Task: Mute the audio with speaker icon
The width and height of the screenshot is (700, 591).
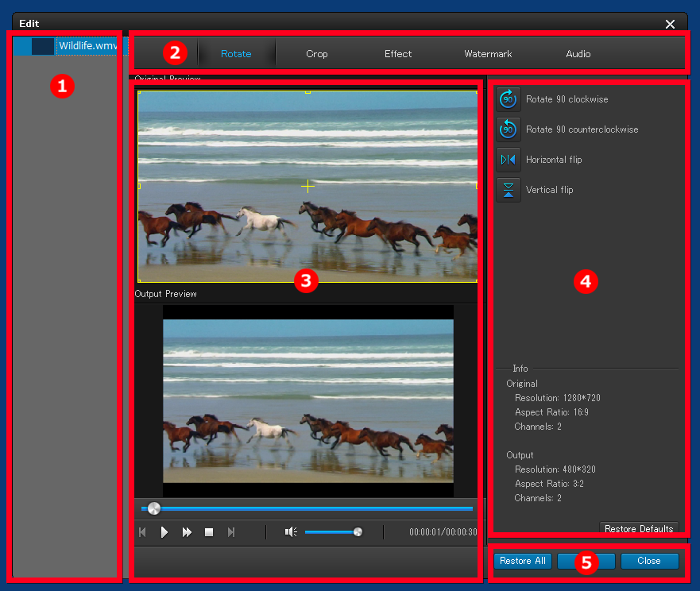Action: point(291,532)
